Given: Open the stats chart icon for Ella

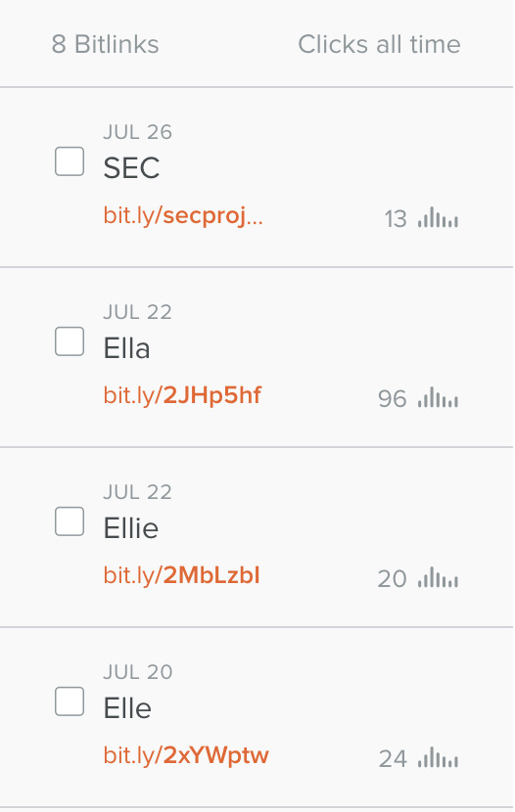Looking at the screenshot, I should point(439,398).
